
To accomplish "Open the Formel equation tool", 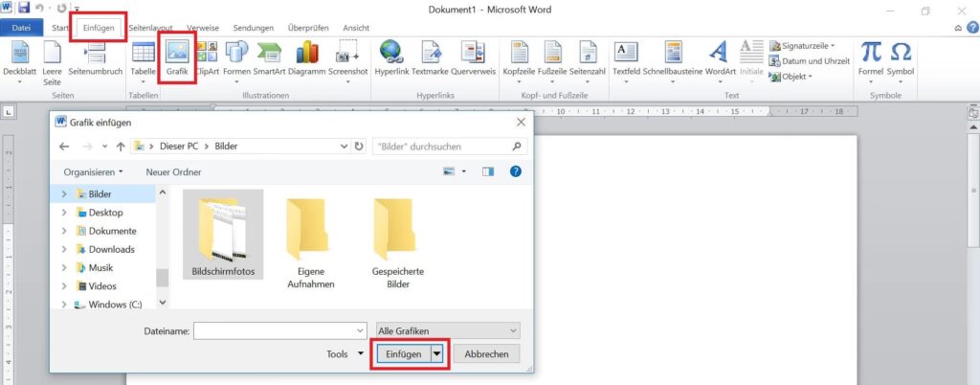I will pyautogui.click(x=871, y=57).
